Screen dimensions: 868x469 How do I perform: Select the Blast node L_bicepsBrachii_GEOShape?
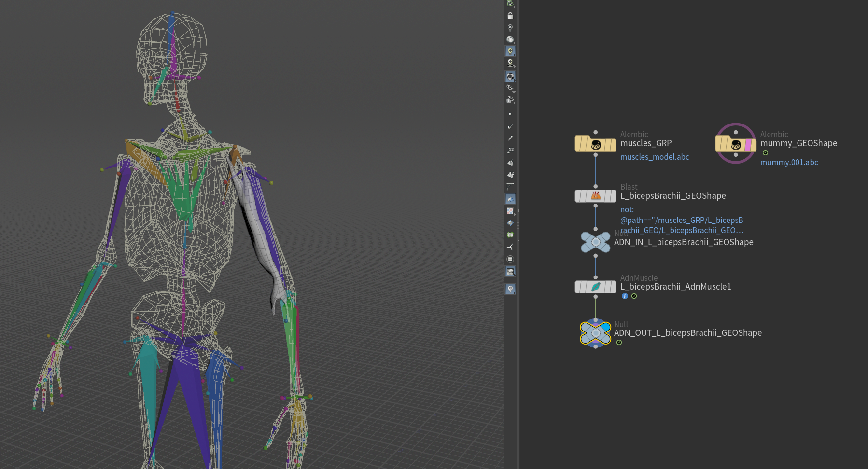tap(595, 196)
